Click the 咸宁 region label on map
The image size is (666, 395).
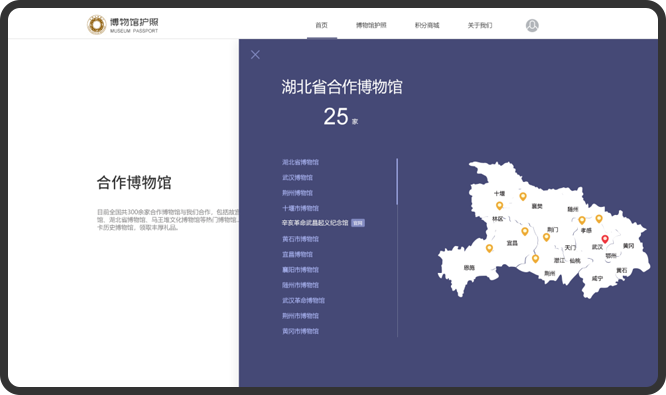[597, 279]
